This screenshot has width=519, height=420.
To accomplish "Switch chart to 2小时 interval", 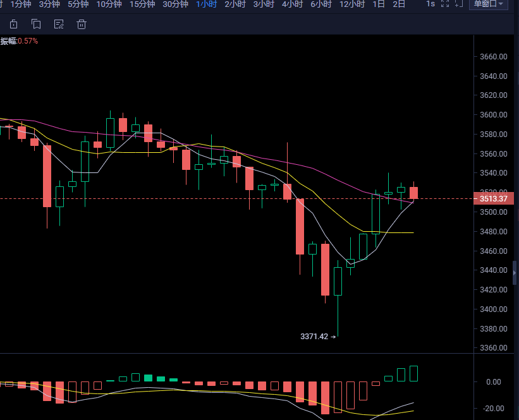I will point(235,4).
